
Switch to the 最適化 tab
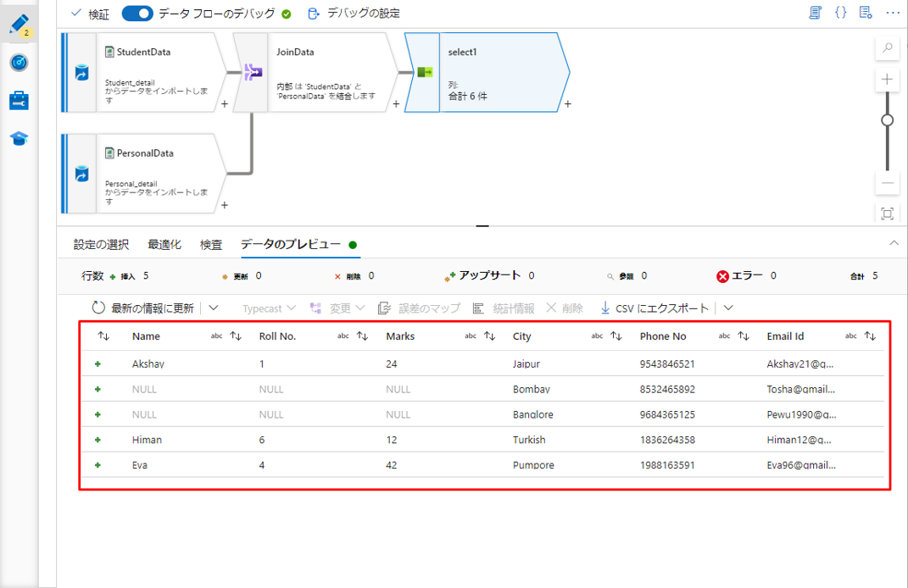(x=164, y=245)
